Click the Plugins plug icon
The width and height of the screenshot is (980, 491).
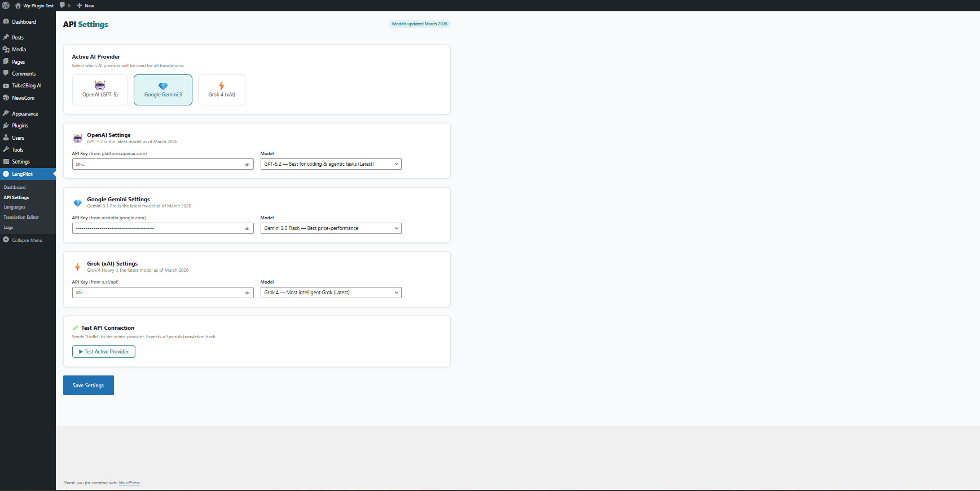pos(6,126)
